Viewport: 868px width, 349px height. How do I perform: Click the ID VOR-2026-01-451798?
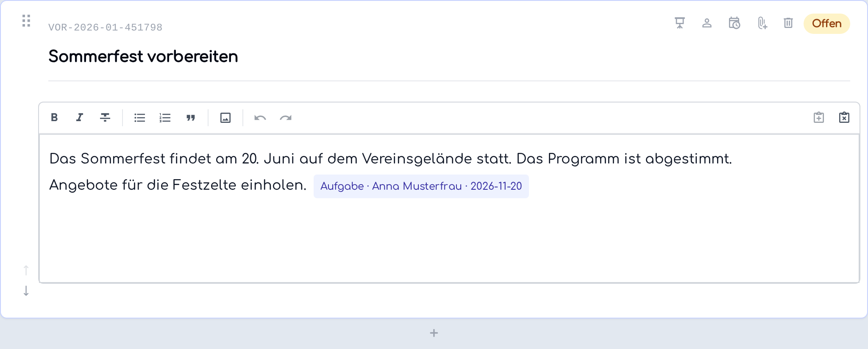coord(106,28)
